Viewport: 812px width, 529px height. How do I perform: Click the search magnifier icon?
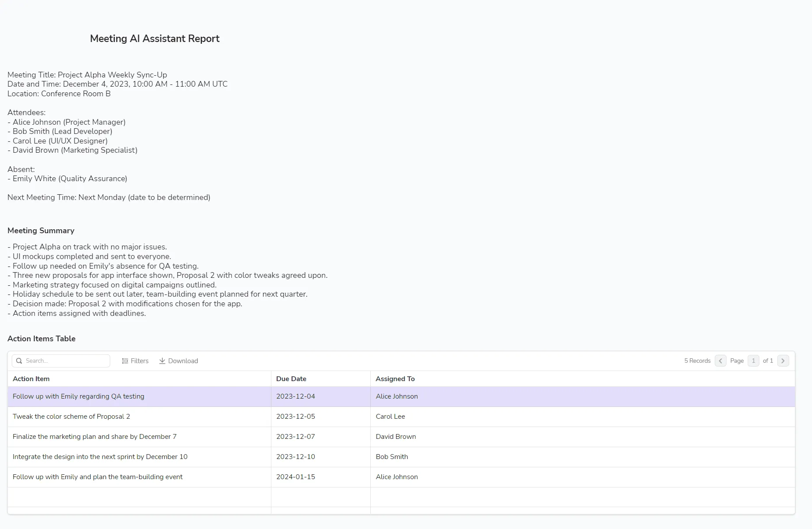click(x=19, y=361)
